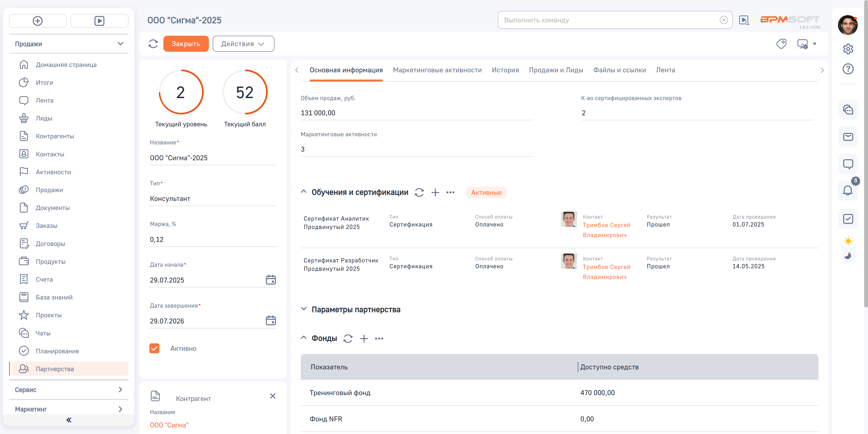Open settings gear icon on right panel
The width and height of the screenshot is (868, 434).
tap(848, 49)
